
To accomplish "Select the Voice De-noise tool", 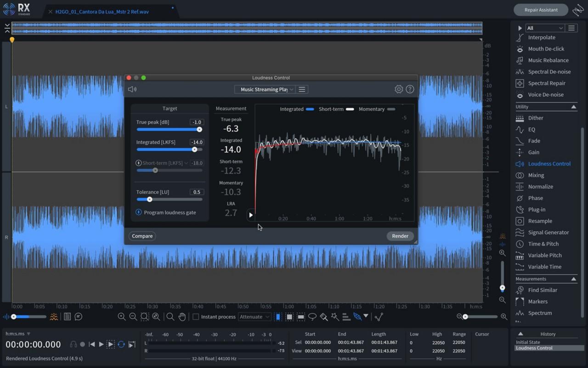I will pyautogui.click(x=547, y=95).
